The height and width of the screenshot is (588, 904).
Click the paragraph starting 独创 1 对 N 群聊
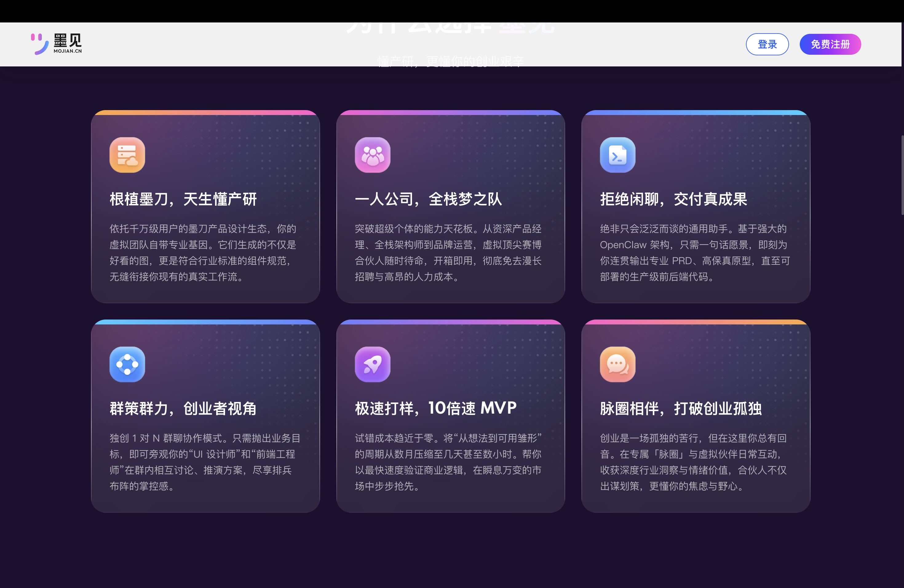[205, 462]
